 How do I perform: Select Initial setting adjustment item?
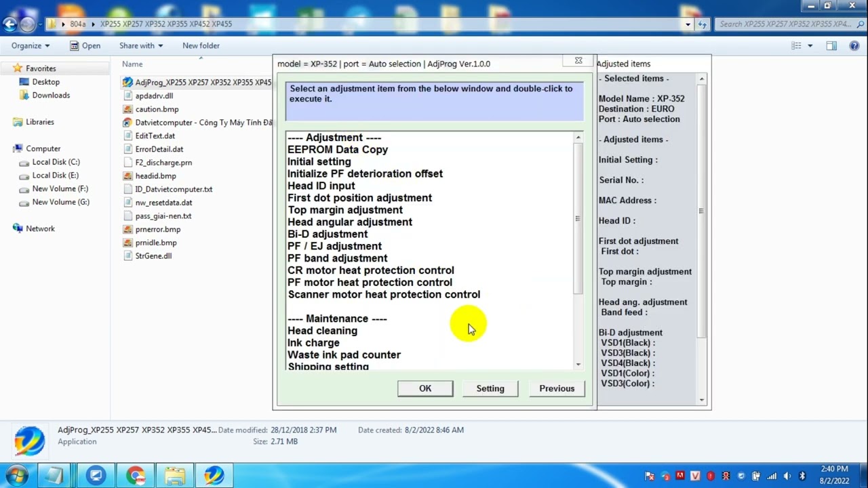[319, 162]
